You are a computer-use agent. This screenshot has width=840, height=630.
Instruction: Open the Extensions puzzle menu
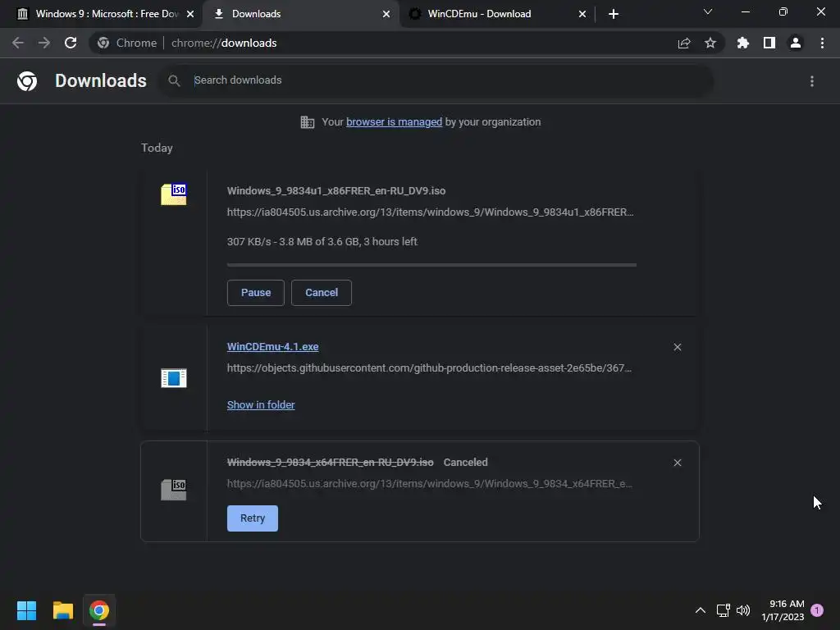pos(743,43)
